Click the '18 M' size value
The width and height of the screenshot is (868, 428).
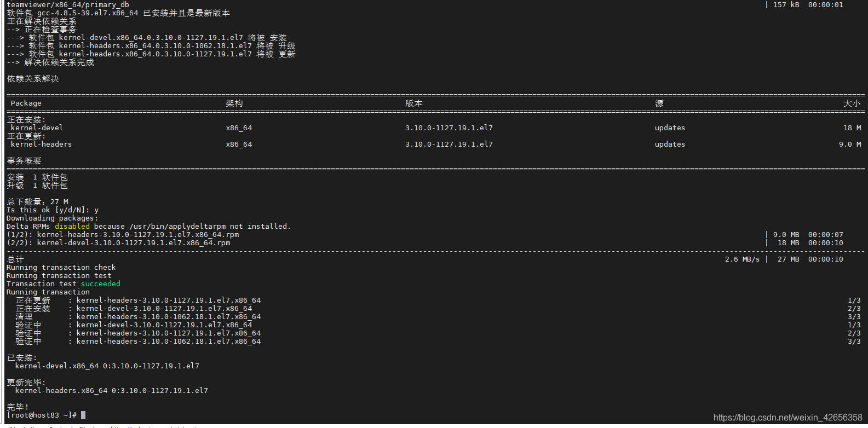pos(852,128)
